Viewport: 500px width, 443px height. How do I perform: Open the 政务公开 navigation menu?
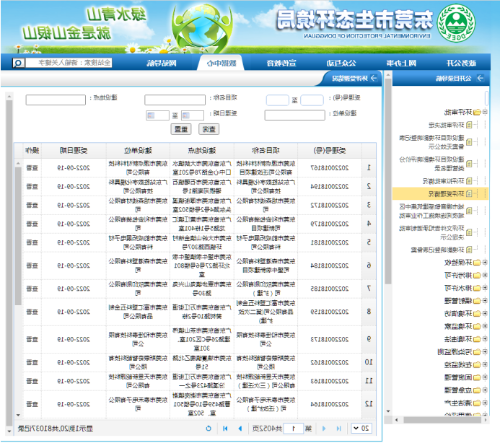coord(461,63)
